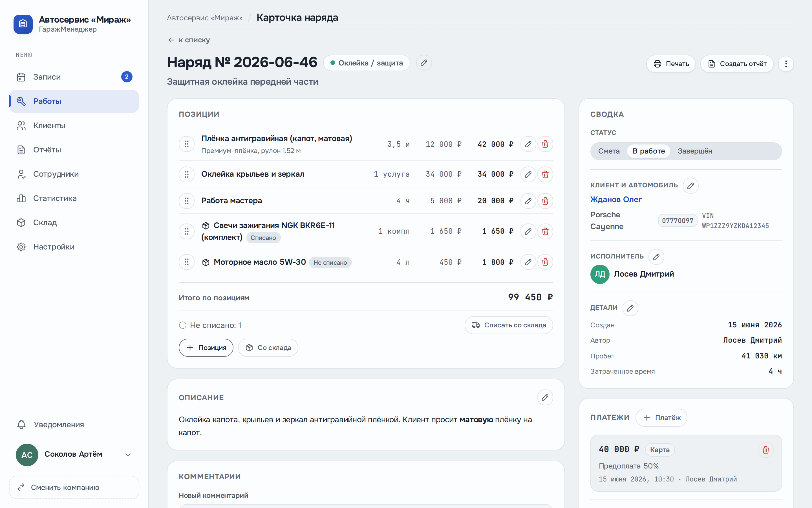Click Списать со склада

click(509, 325)
